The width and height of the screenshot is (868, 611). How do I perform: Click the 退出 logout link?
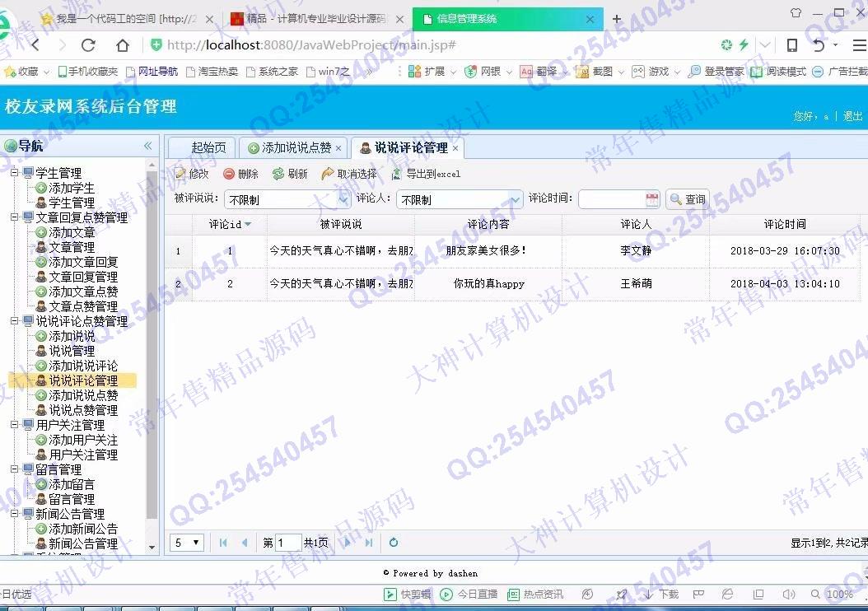(852, 116)
